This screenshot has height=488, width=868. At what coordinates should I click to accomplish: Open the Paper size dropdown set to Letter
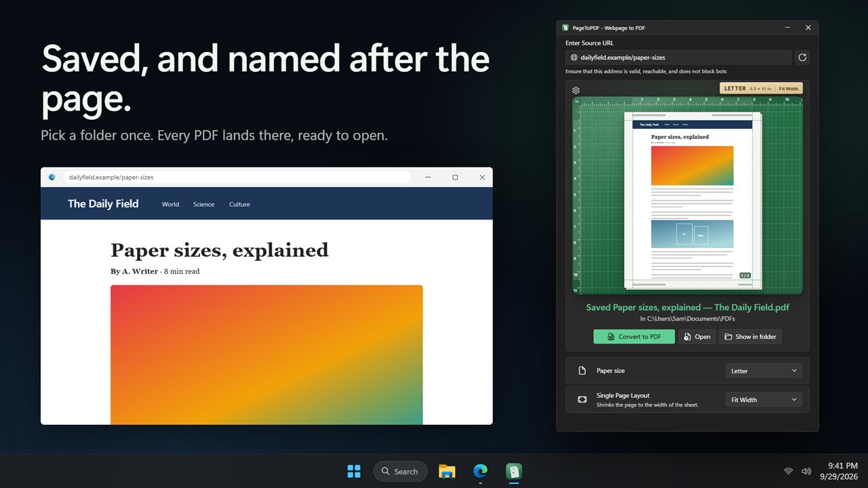pos(764,371)
